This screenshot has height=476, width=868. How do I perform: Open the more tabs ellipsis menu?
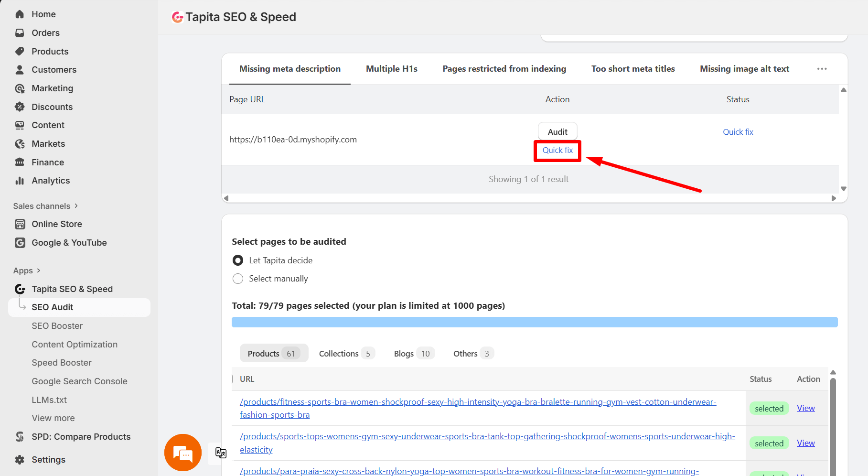(x=822, y=69)
